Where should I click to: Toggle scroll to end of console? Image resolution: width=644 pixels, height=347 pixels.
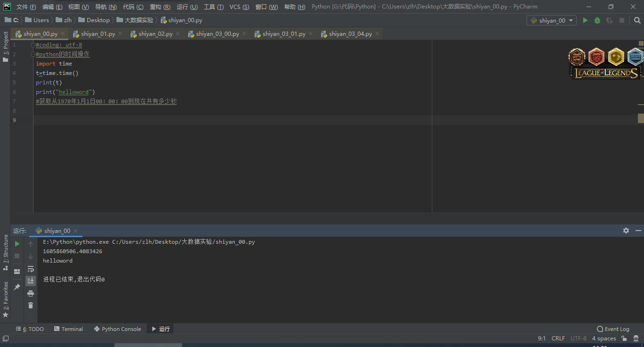point(31,281)
